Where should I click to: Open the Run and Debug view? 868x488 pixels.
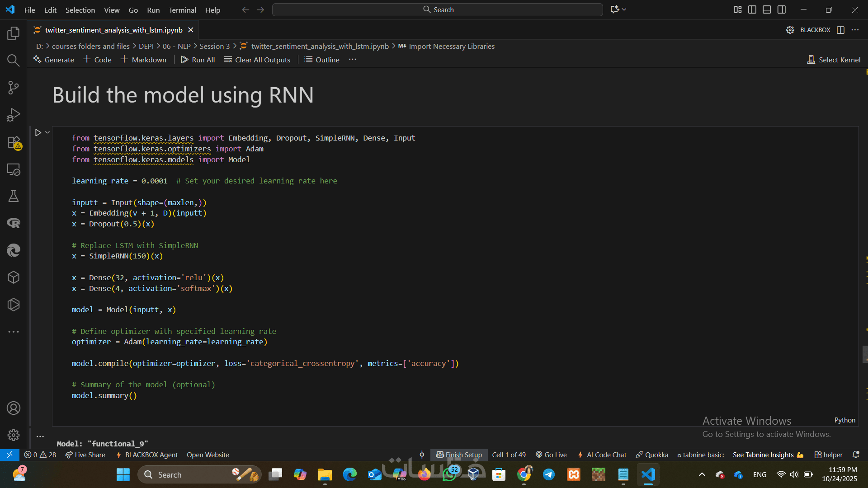pyautogui.click(x=14, y=115)
